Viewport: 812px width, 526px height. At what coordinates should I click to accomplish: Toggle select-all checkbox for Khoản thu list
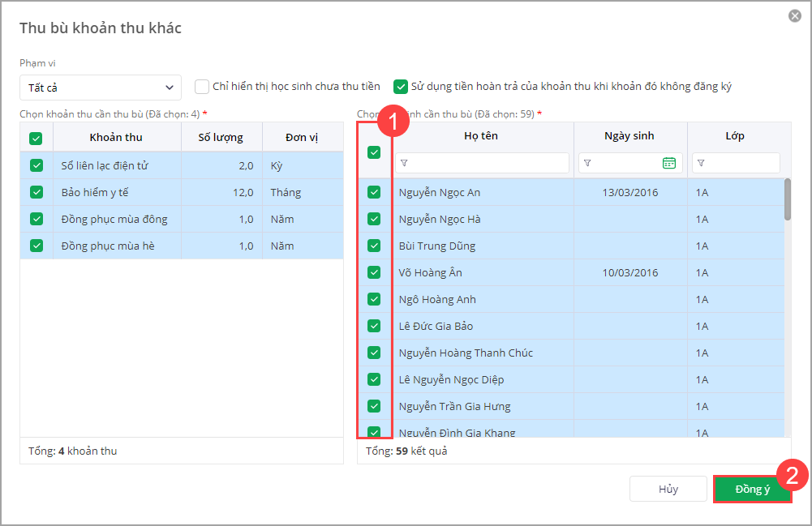(36, 138)
